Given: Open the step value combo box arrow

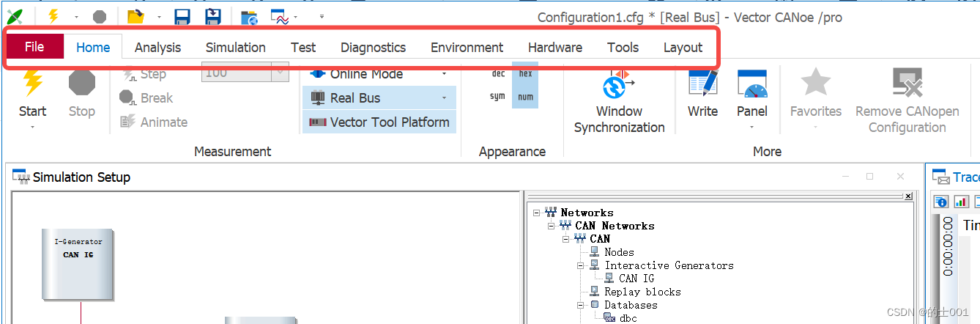Looking at the screenshot, I should (280, 73).
